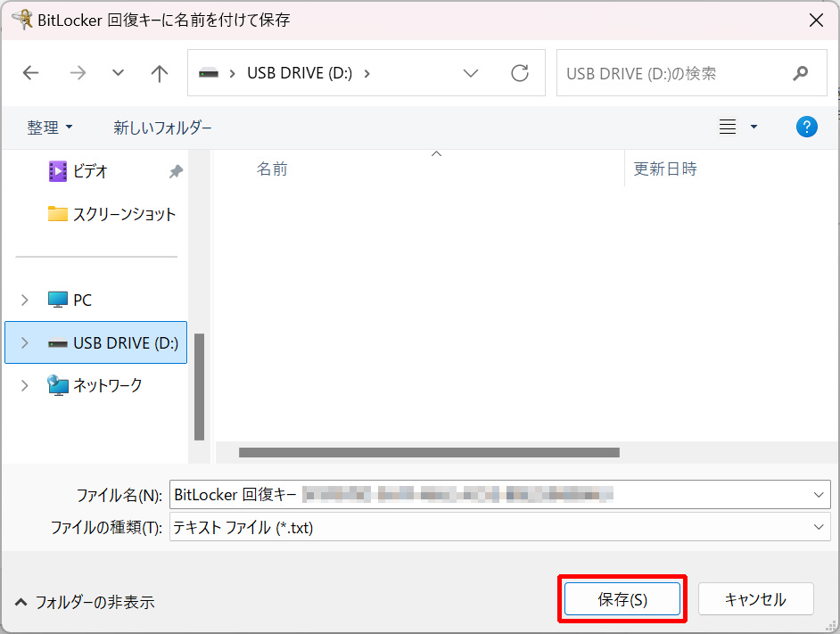840x634 pixels.
Task: Click the search magnifier icon
Action: click(x=801, y=73)
